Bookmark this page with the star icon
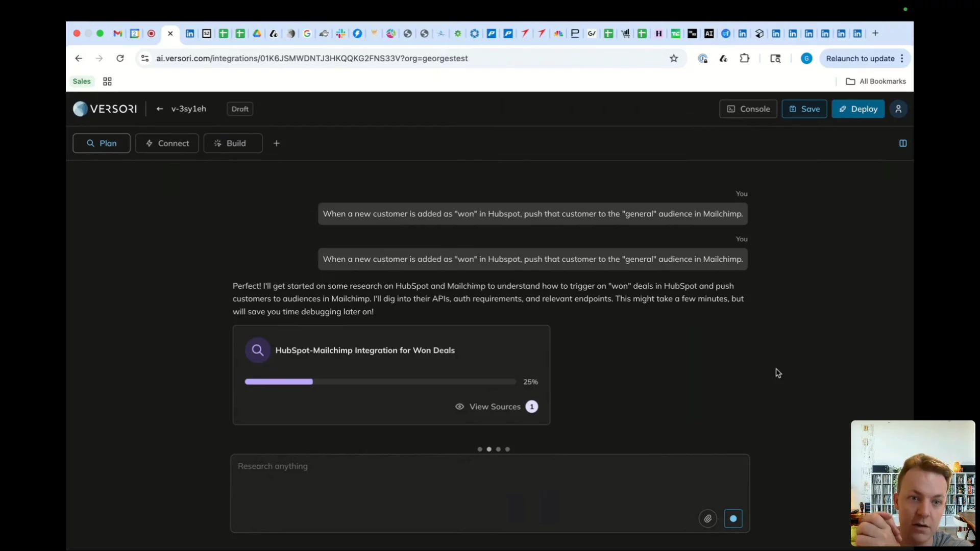The width and height of the screenshot is (980, 551). click(674, 59)
